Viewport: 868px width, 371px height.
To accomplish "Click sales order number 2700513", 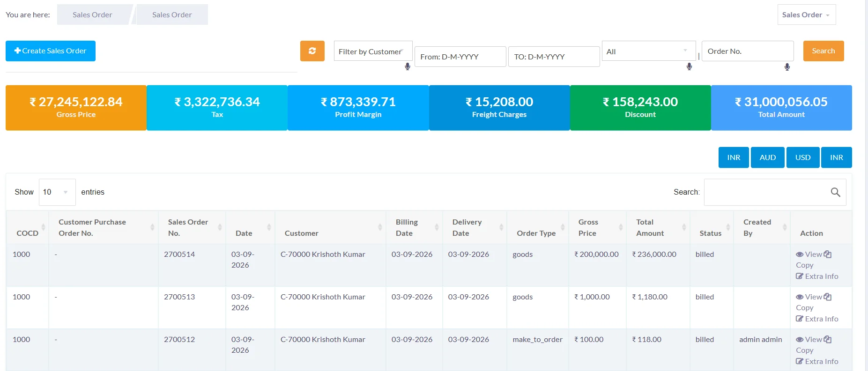I will point(179,297).
